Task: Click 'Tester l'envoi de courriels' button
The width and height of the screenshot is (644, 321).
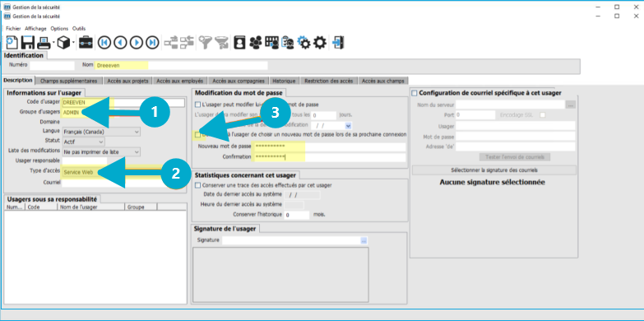Action: point(515,157)
